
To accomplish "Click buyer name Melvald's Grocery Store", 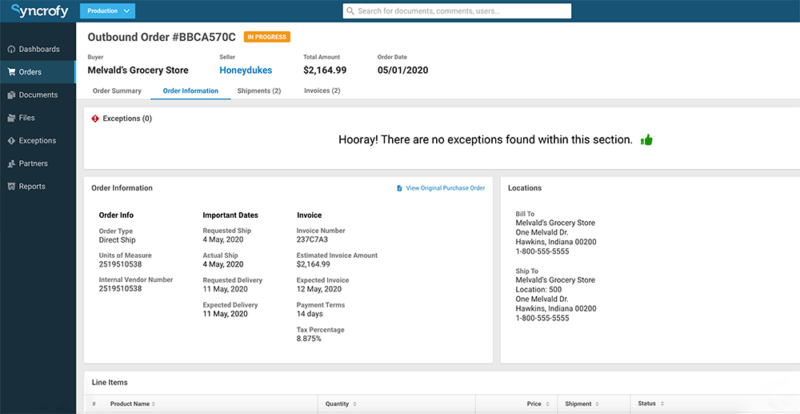I will [x=138, y=70].
